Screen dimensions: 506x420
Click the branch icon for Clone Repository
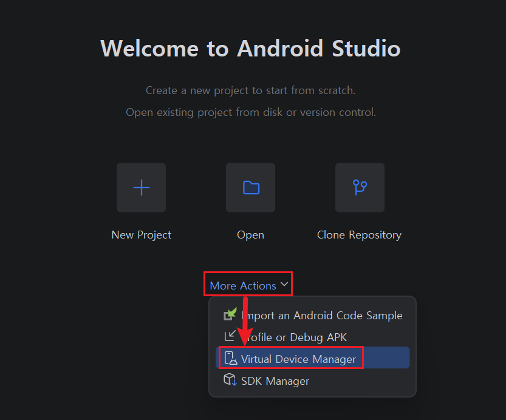pyautogui.click(x=360, y=188)
